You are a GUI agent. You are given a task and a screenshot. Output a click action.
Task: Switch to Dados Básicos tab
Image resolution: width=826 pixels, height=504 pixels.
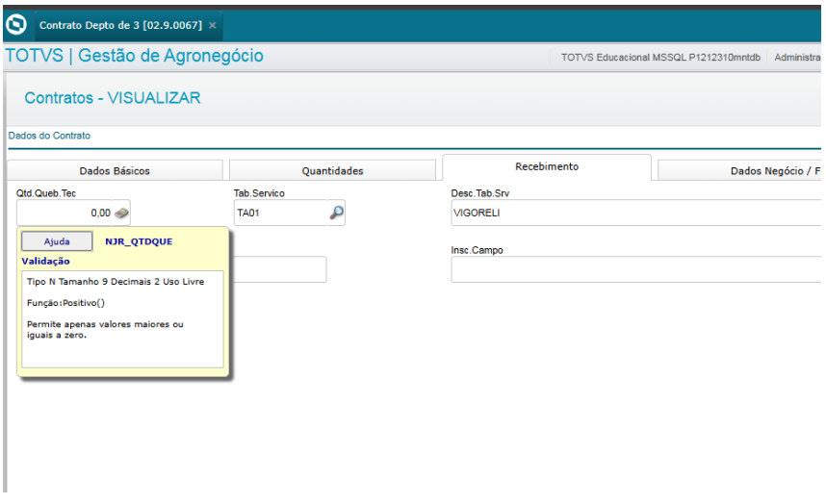tap(115, 170)
